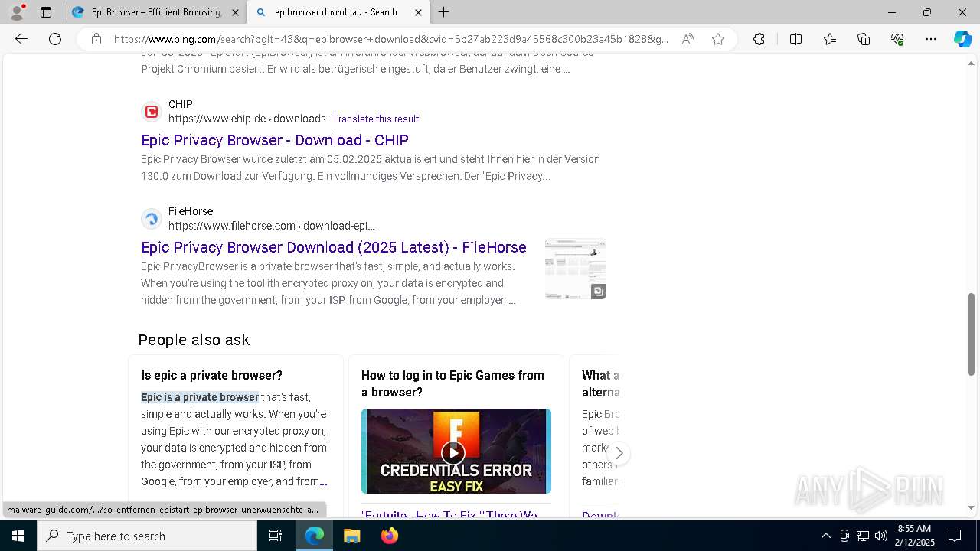This screenshot has width=980, height=551.
Task: Toggle split screen view
Action: tap(795, 39)
